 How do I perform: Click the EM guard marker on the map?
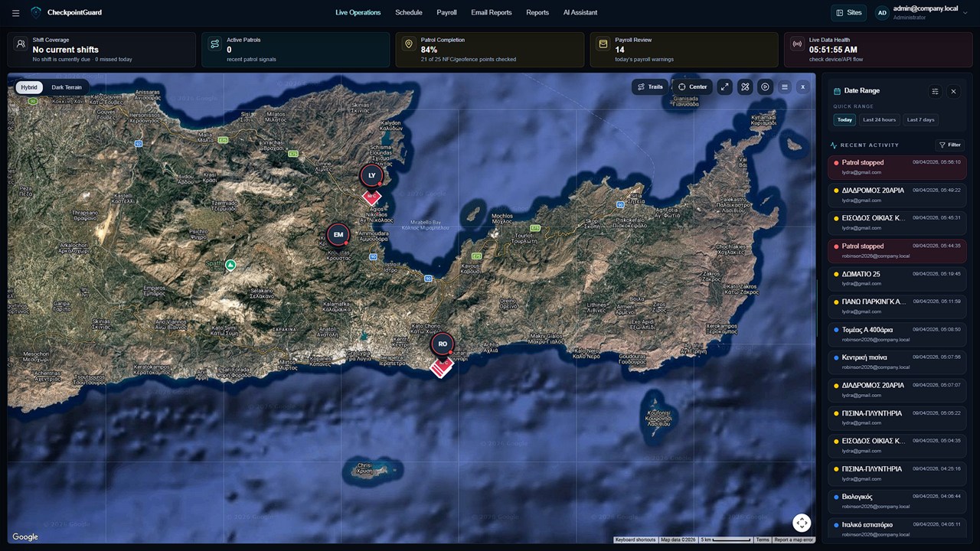point(338,234)
